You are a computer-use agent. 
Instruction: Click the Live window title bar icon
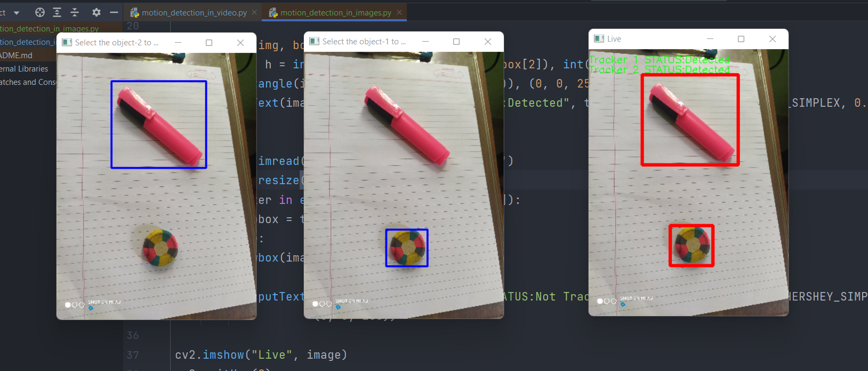599,39
